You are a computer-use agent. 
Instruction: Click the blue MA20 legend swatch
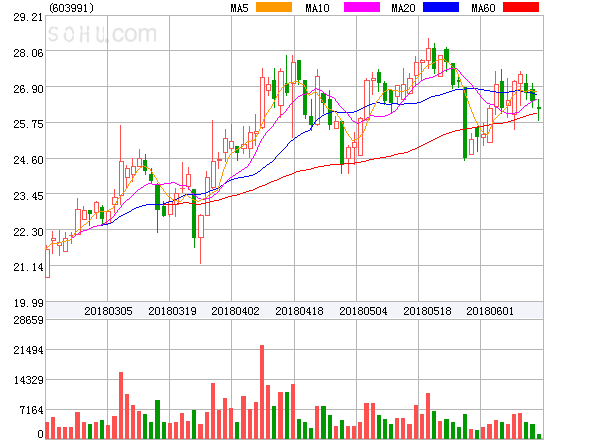click(441, 7)
